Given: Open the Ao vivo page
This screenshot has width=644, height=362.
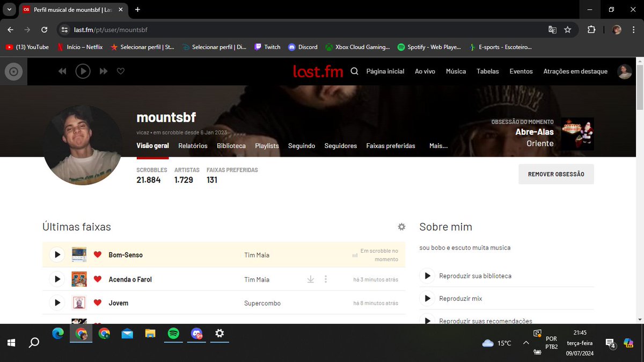Looking at the screenshot, I should click(x=425, y=71).
